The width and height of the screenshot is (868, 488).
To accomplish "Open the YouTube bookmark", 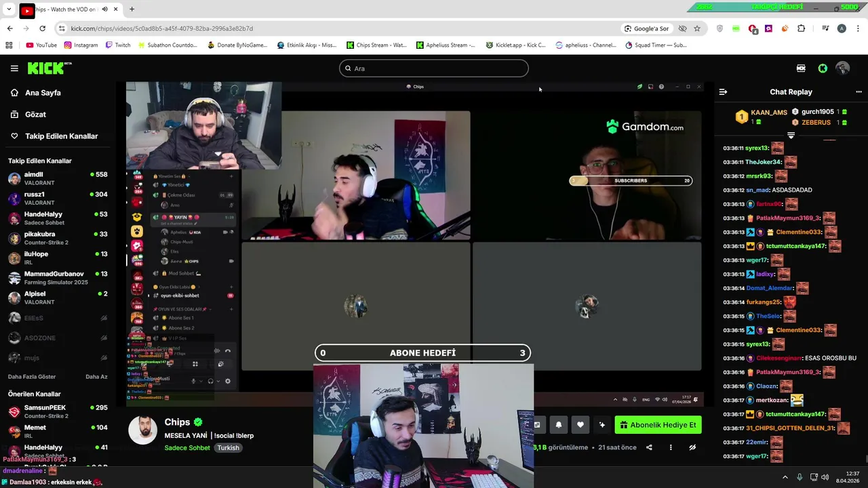I will 41,45.
